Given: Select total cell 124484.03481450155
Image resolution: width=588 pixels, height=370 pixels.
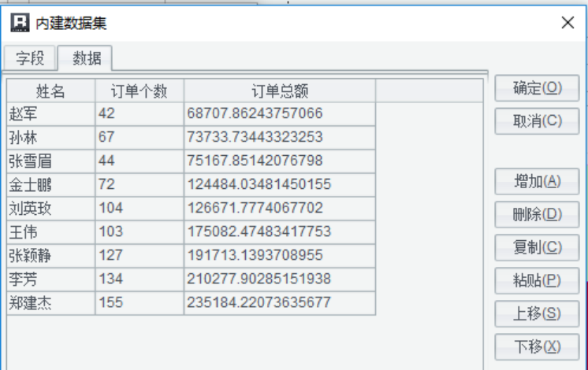Looking at the screenshot, I should coord(280,185).
